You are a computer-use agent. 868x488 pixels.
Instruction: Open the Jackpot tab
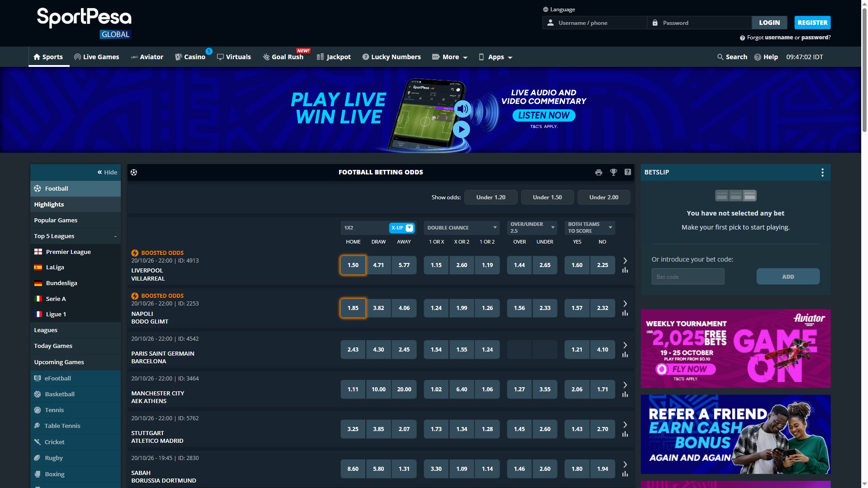[334, 57]
